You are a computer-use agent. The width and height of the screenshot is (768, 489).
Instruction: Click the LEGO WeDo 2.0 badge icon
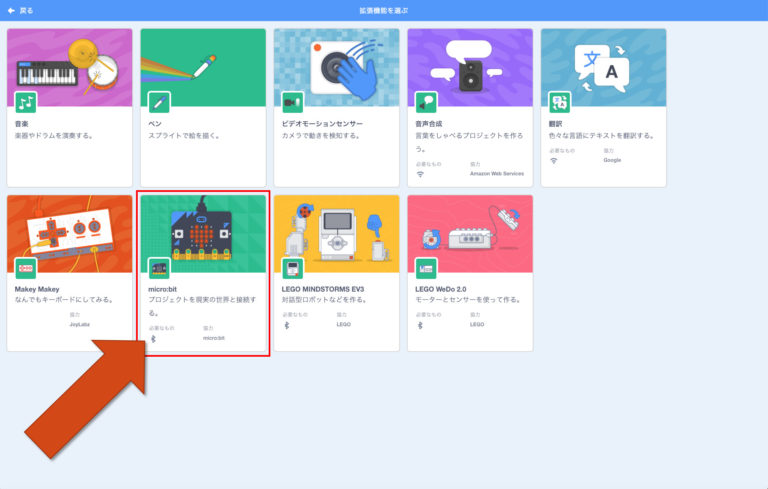coord(426,268)
